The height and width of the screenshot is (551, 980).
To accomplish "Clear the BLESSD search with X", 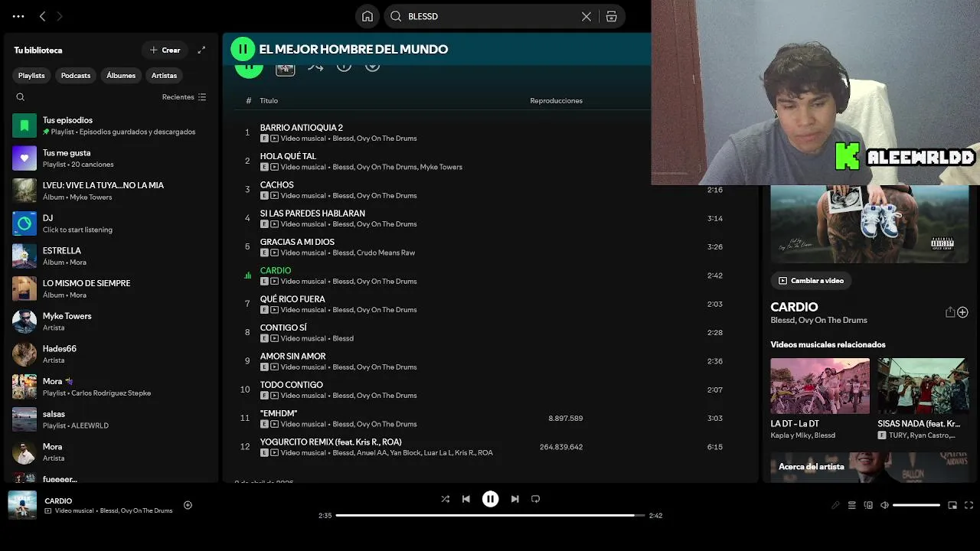I will point(586,16).
